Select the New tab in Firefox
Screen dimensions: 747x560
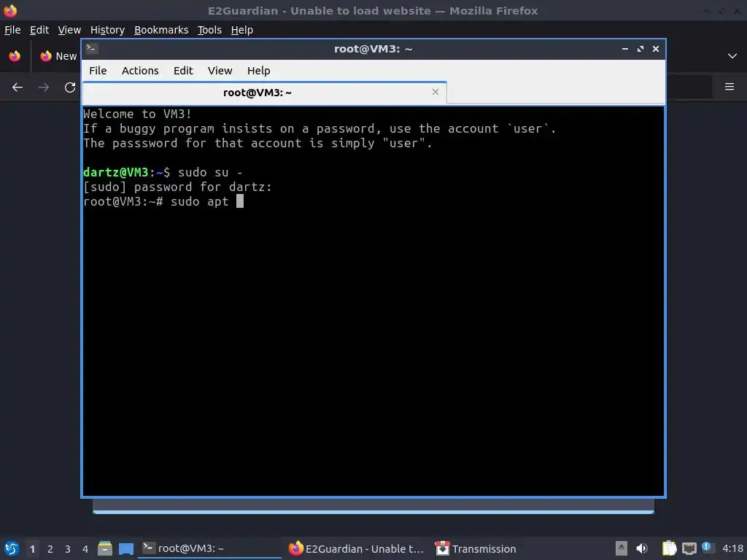(58, 56)
